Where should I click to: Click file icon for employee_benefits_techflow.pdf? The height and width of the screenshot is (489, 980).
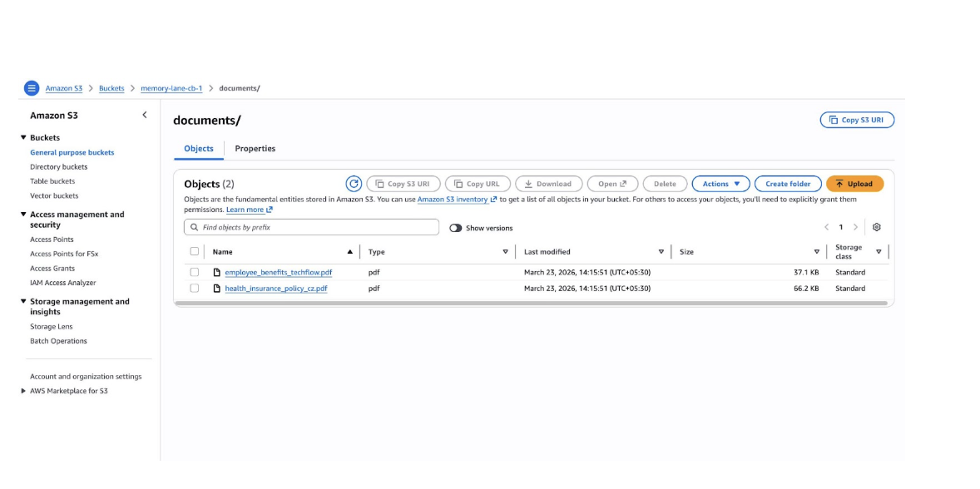pyautogui.click(x=217, y=273)
